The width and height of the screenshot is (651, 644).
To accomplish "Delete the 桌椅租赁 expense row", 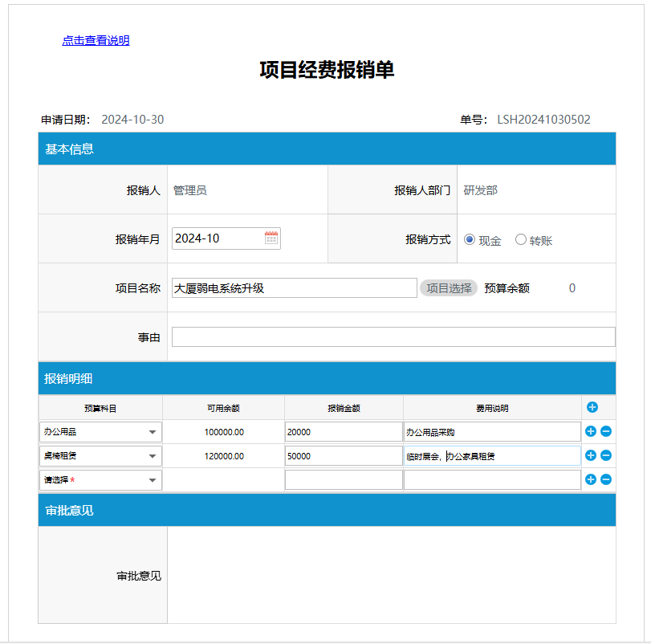I will pyautogui.click(x=606, y=456).
